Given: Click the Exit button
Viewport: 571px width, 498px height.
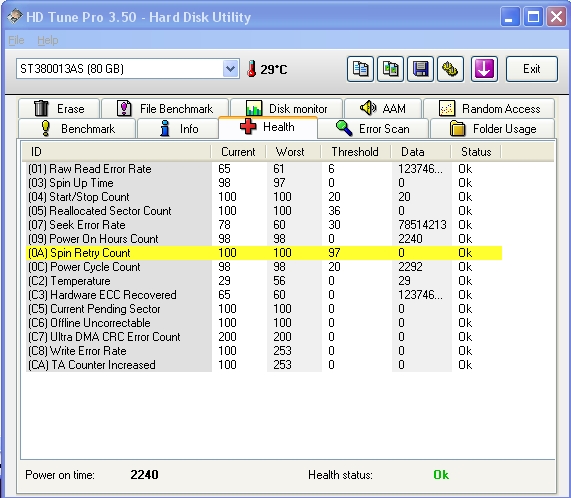Looking at the screenshot, I should (x=532, y=69).
